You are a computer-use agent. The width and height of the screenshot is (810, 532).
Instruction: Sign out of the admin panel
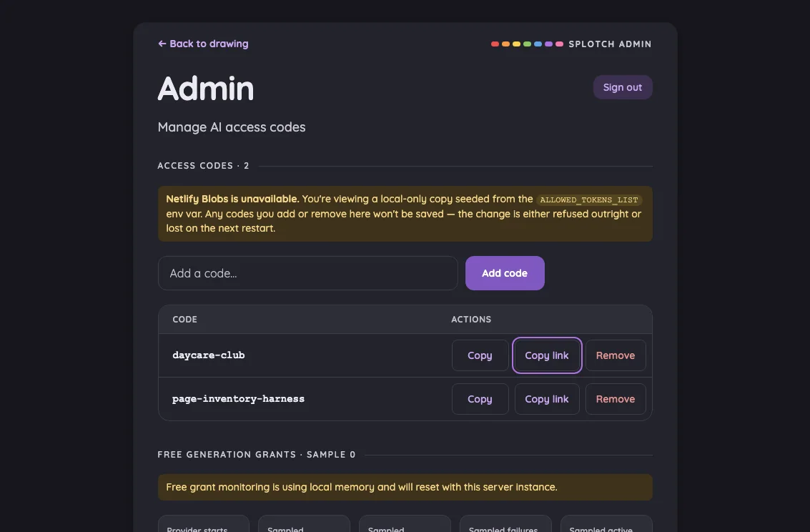pos(623,87)
